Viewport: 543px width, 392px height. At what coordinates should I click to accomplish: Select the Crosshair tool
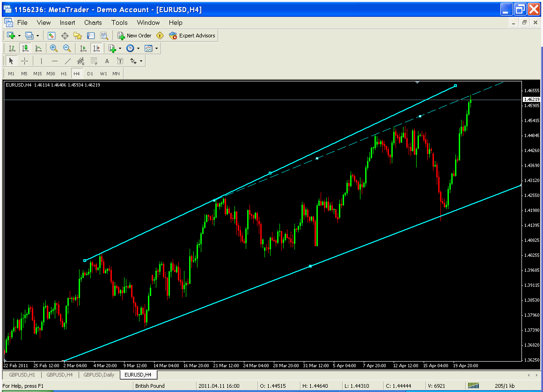coord(25,61)
